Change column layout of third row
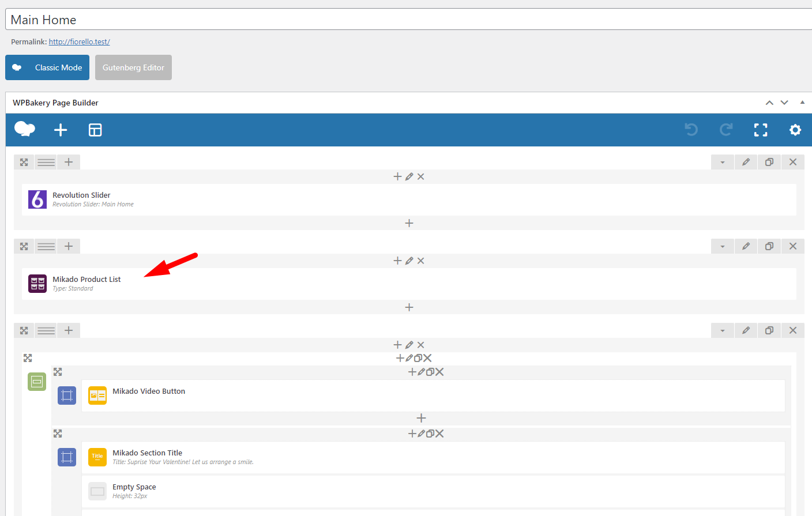This screenshot has width=812, height=516. click(x=46, y=330)
